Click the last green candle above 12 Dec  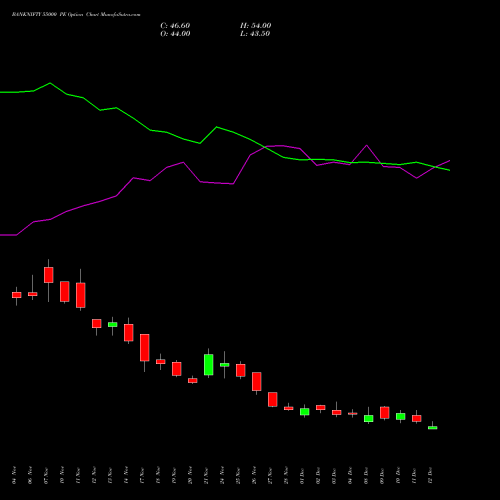[x=433, y=427]
